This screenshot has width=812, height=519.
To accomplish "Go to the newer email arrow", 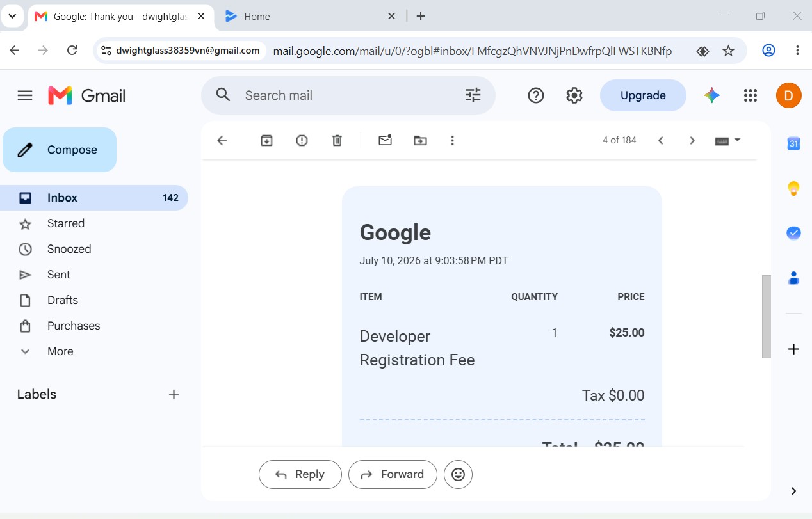I will [x=660, y=140].
